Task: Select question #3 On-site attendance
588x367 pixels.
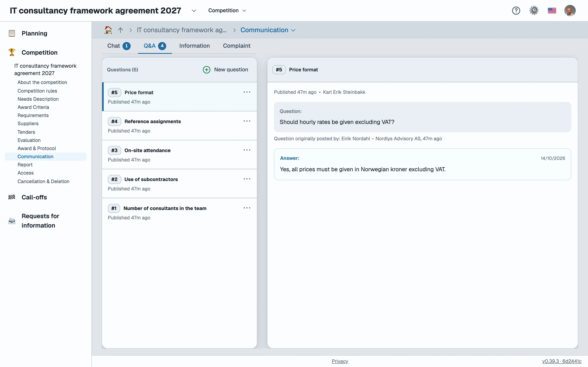Action: pyautogui.click(x=179, y=155)
